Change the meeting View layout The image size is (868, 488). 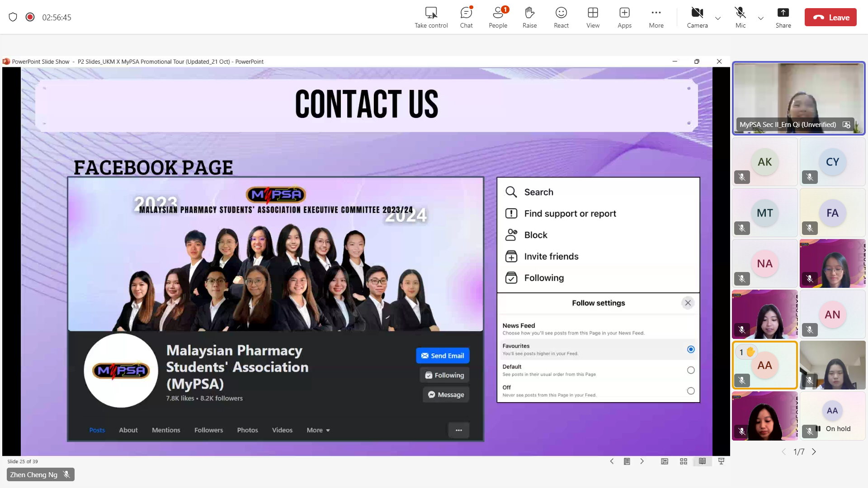click(x=593, y=17)
